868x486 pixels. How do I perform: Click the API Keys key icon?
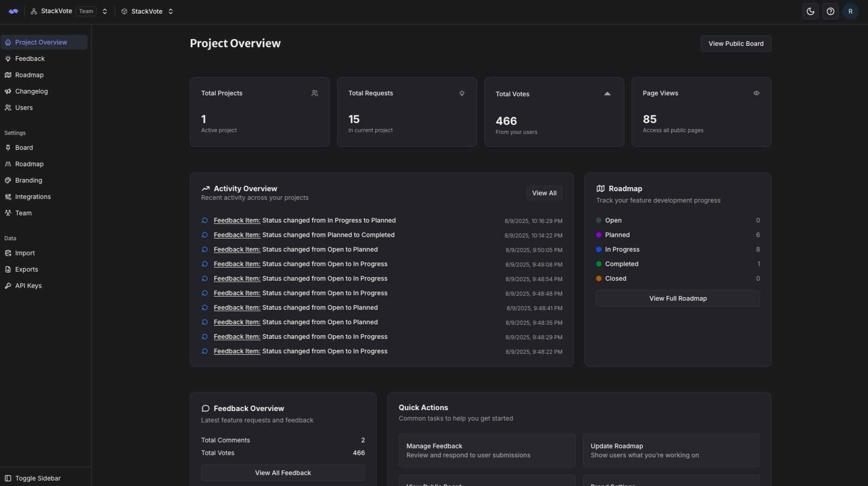tap(8, 286)
